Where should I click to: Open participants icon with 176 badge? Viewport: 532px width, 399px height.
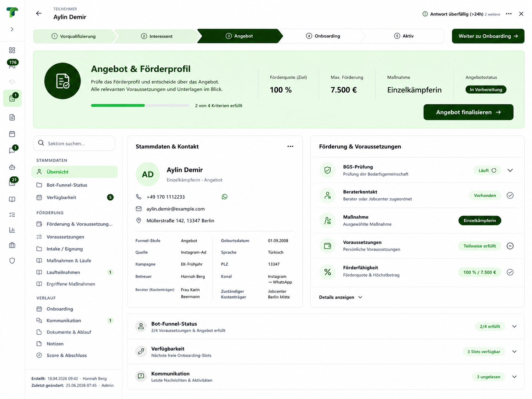pos(12,64)
